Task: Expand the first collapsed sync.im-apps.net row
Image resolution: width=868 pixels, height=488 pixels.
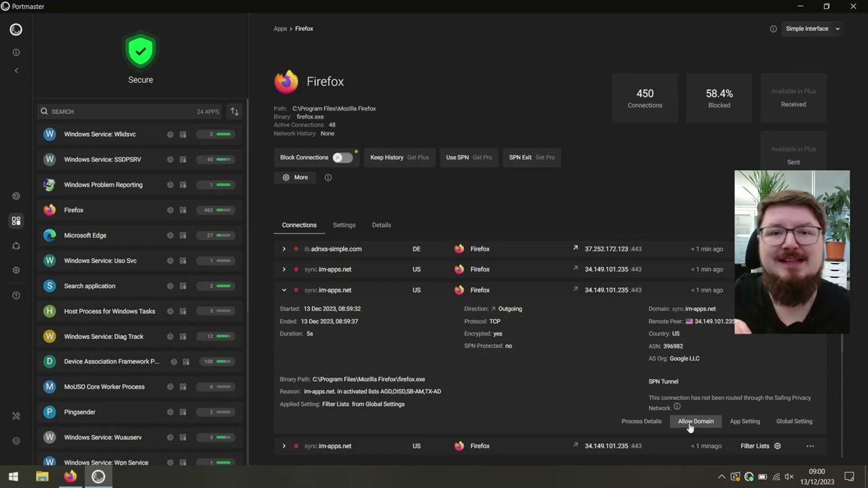Action: (284, 269)
